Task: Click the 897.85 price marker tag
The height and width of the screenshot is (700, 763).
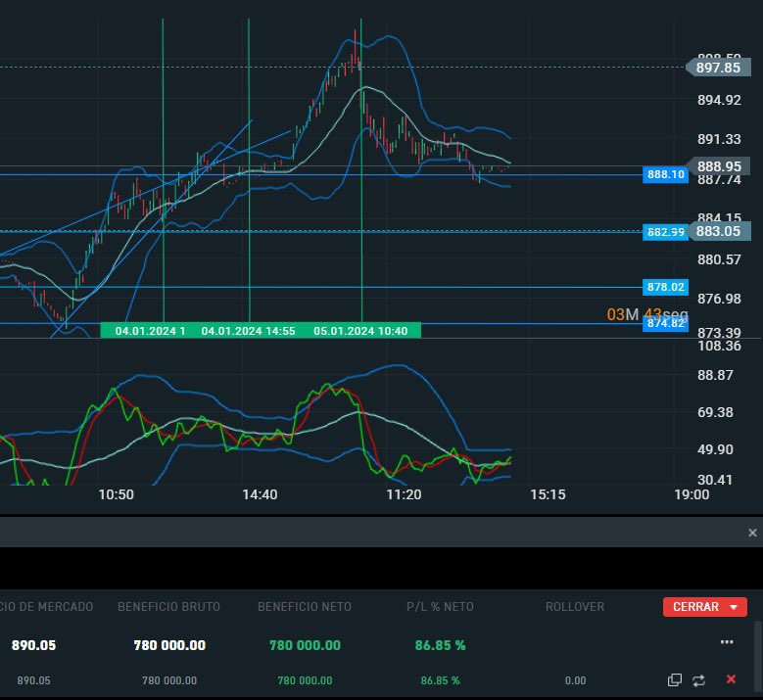Action: click(x=718, y=68)
